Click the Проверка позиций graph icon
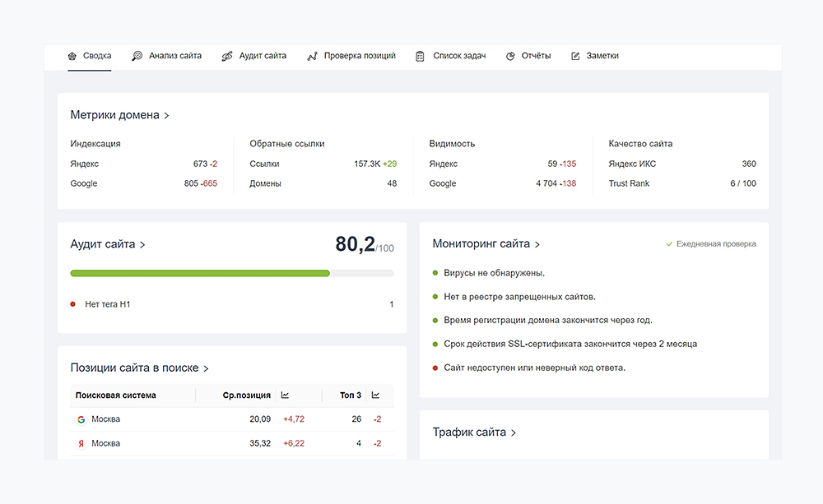This screenshot has height=504, width=823. coord(313,56)
